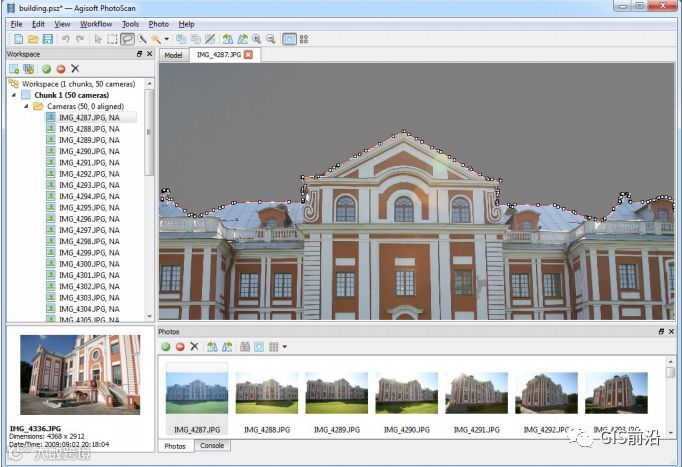The height and width of the screenshot is (467, 682).
Task: Rotate left using the Photos pane toolbar
Action: [227, 347]
